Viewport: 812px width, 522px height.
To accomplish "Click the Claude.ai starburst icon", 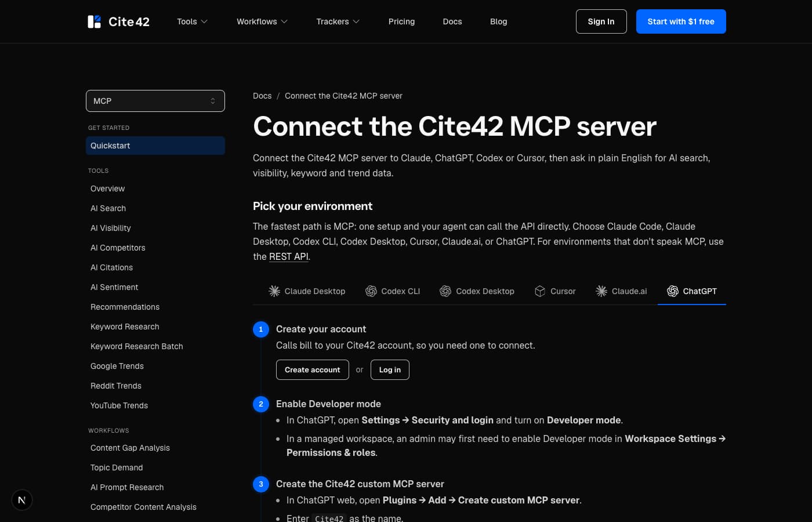I will (601, 291).
